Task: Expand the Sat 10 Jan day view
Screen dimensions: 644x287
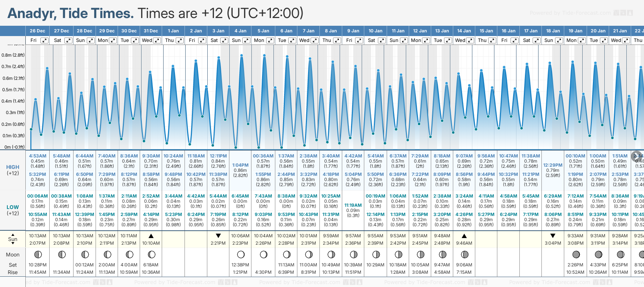Action: click(x=382, y=40)
